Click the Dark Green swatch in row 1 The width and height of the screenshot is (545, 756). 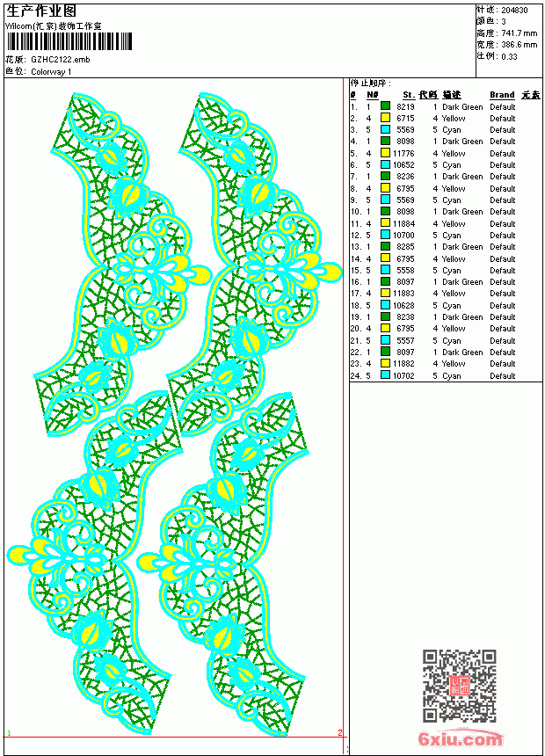point(385,106)
